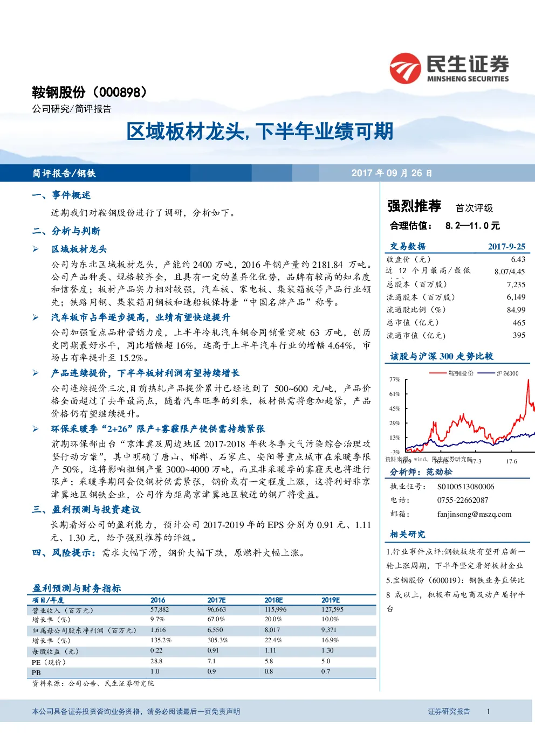Click the closing price value 6.43
The width and height of the screenshot is (535, 756).
[518, 259]
